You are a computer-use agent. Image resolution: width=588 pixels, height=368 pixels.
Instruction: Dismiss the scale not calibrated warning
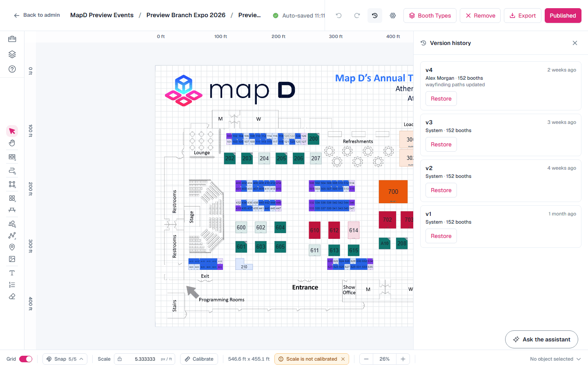pos(343,359)
